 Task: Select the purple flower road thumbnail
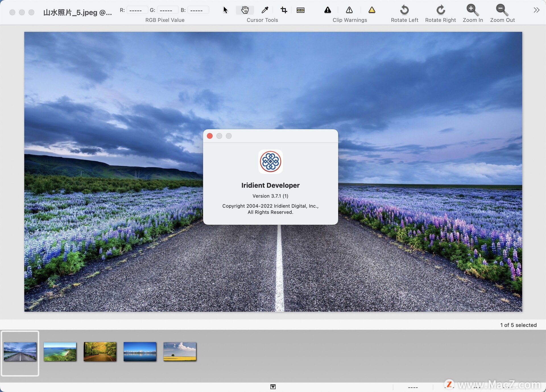20,352
